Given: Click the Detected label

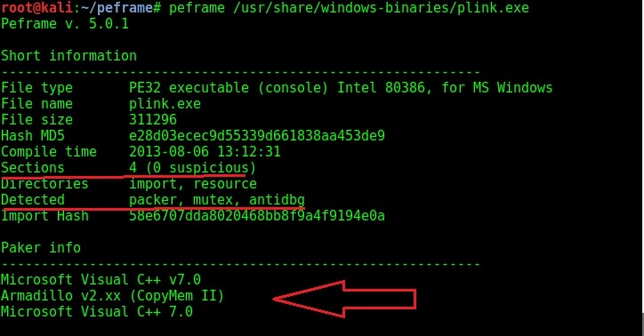Looking at the screenshot, I should pos(32,200).
